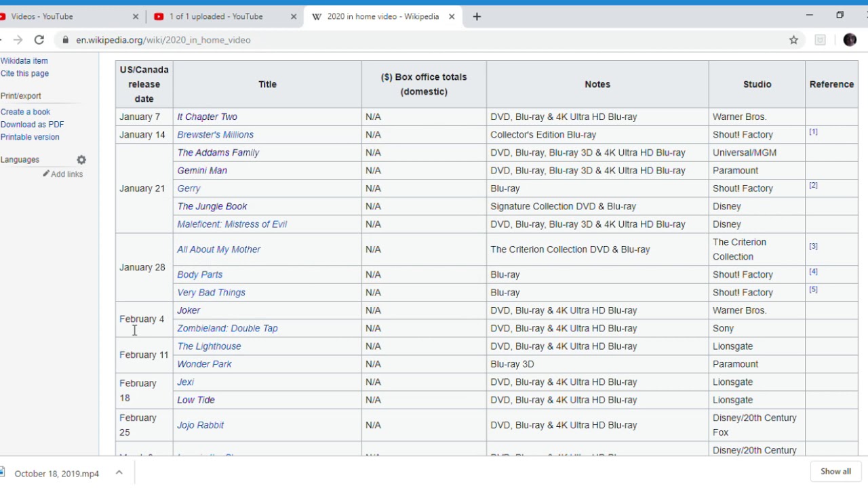868x488 pixels.
Task: Click the 'Jexi' title link
Action: pos(185,382)
